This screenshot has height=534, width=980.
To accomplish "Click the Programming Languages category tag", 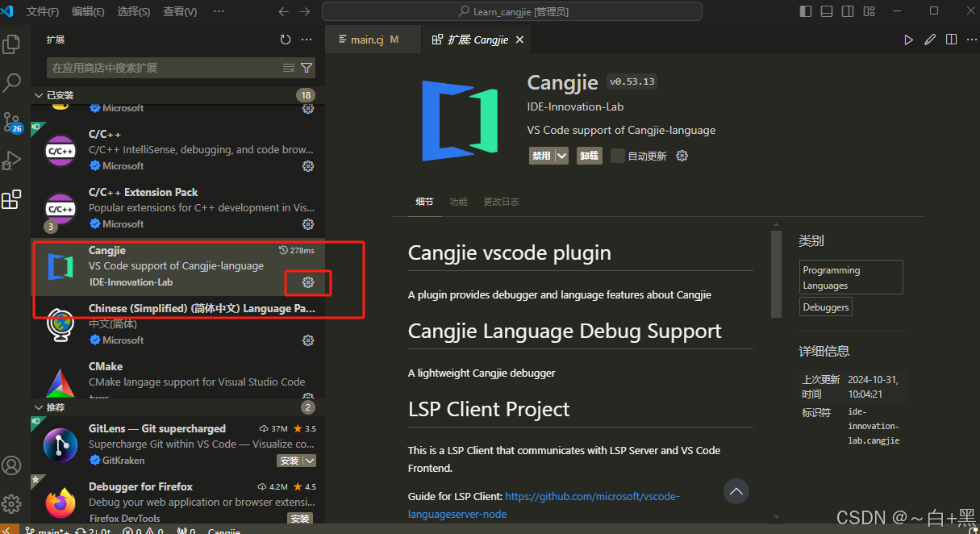I will 851,277.
